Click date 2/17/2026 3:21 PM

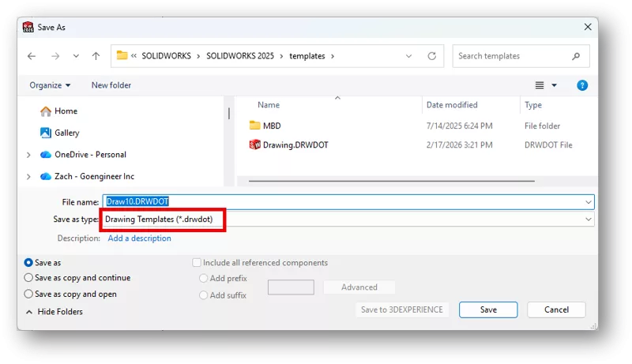pos(460,145)
